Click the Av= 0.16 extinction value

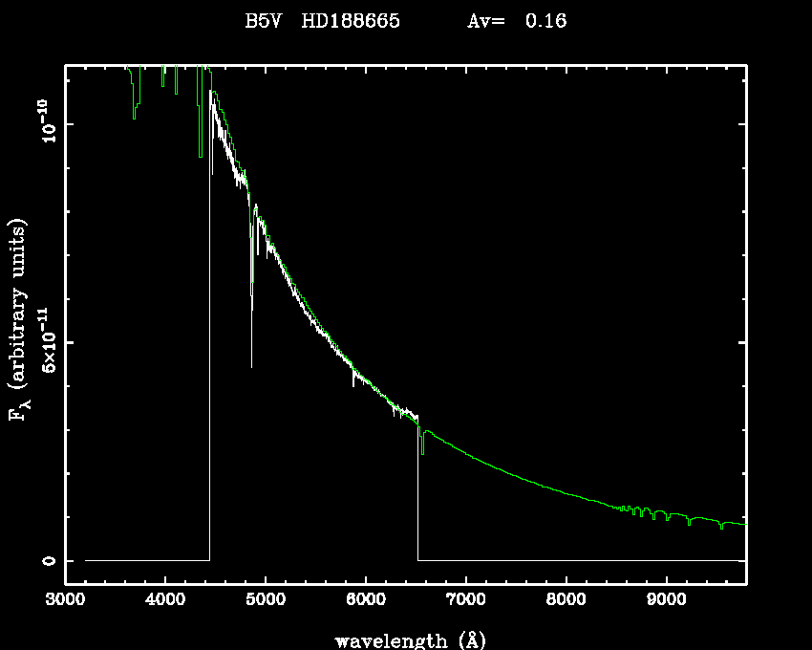click(x=516, y=21)
